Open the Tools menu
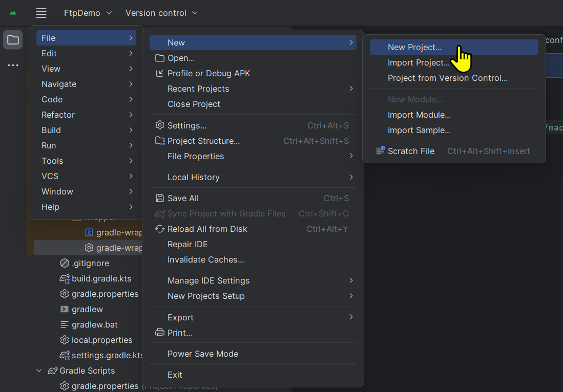This screenshot has height=392, width=563. (86, 161)
